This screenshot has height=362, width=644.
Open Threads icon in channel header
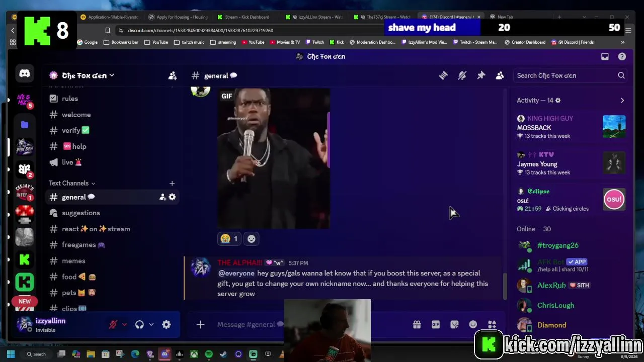pos(443,75)
